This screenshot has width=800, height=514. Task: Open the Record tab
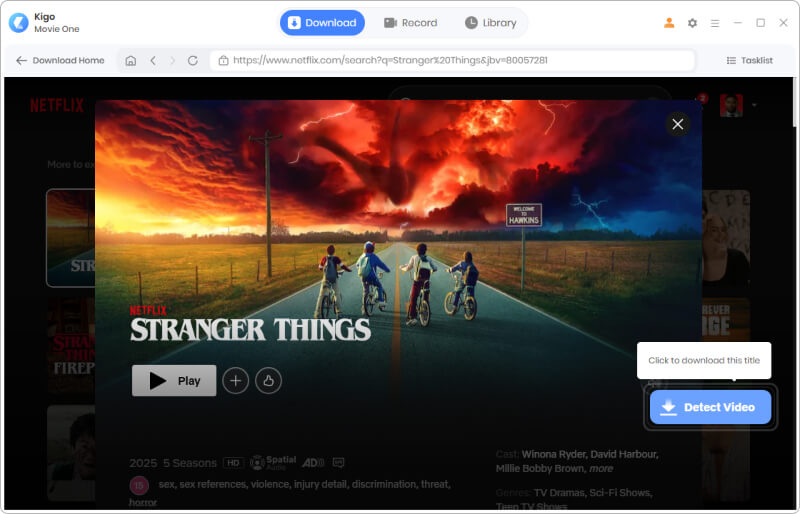(411, 23)
